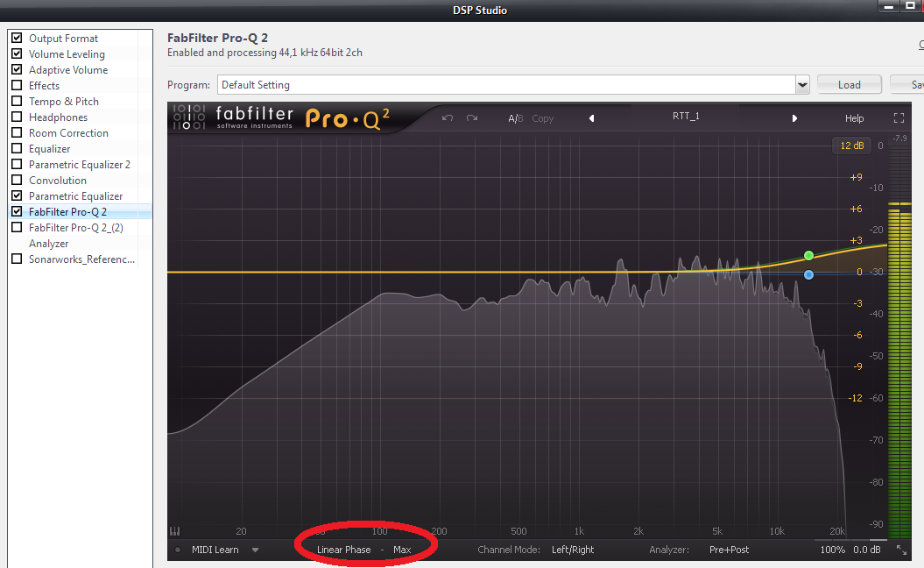924x568 pixels.
Task: Select the green EQ band node
Action: pos(808,255)
